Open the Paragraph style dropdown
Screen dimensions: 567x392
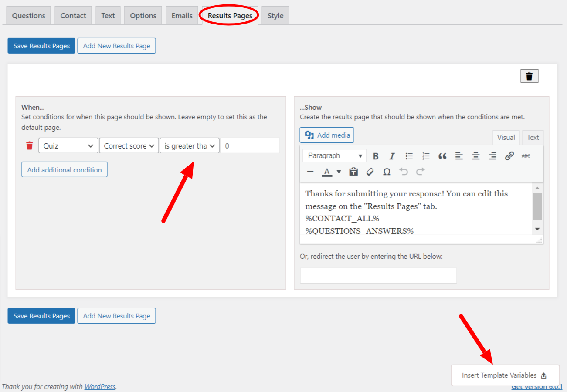(x=334, y=155)
